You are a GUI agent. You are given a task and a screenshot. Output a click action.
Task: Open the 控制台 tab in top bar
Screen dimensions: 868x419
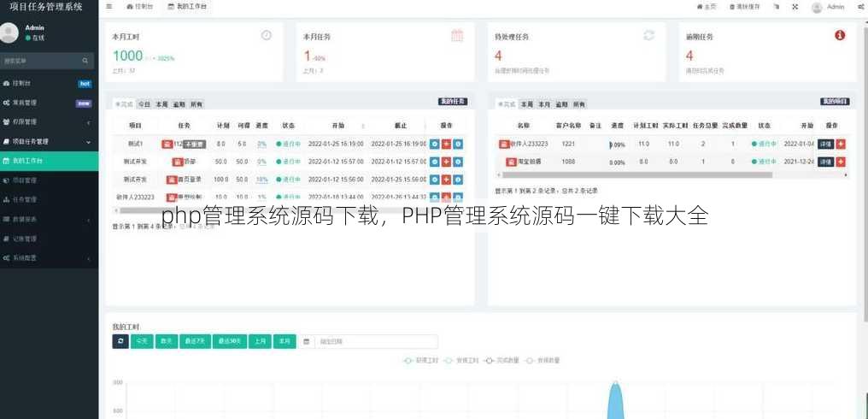pyautogui.click(x=140, y=7)
